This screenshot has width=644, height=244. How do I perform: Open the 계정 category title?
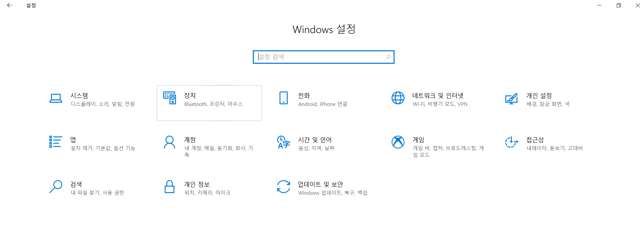coord(190,140)
